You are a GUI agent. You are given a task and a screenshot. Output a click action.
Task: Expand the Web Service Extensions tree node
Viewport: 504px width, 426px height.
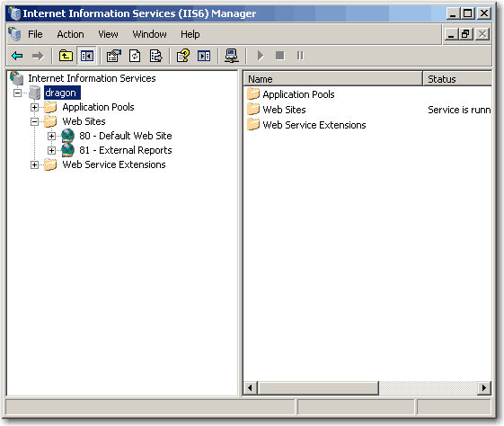coord(34,164)
